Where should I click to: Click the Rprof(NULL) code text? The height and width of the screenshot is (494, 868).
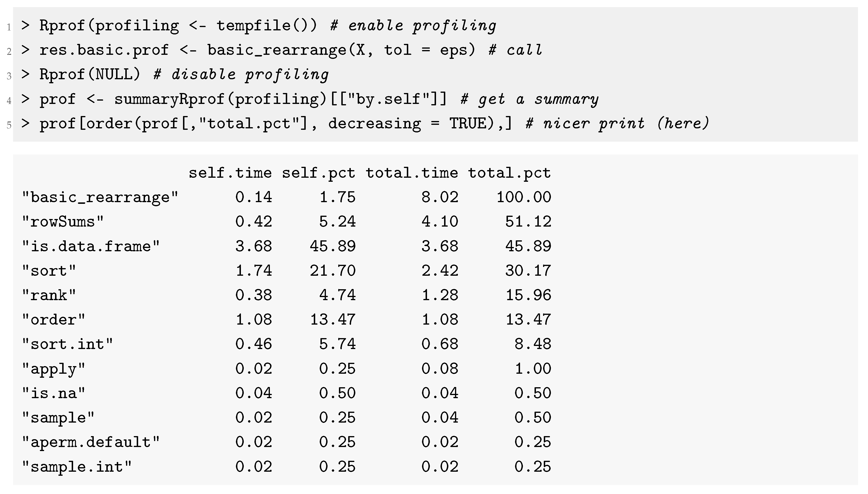coord(89,75)
